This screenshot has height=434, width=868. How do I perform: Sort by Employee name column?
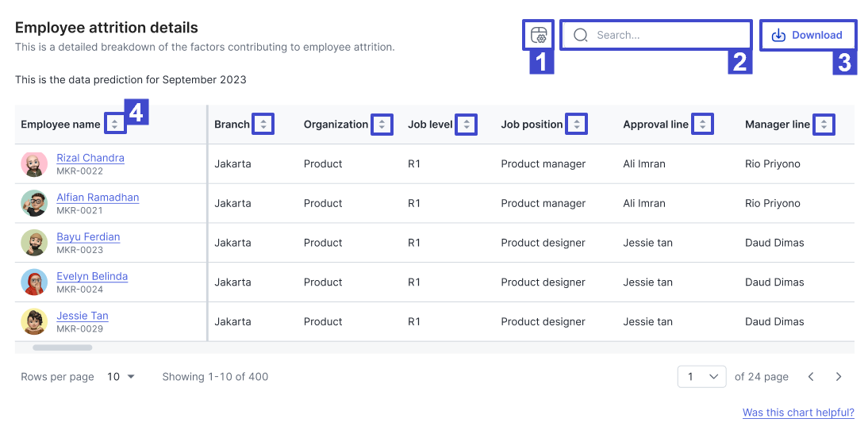(114, 124)
